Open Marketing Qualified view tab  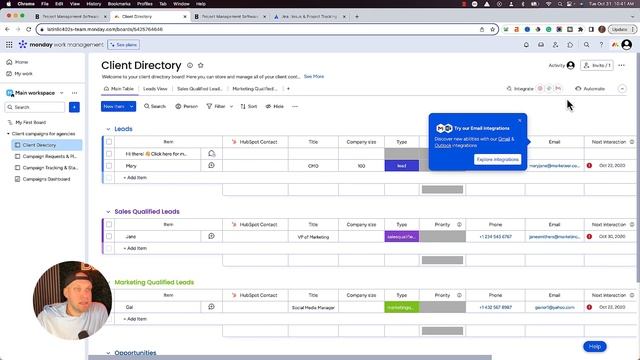pos(255,89)
